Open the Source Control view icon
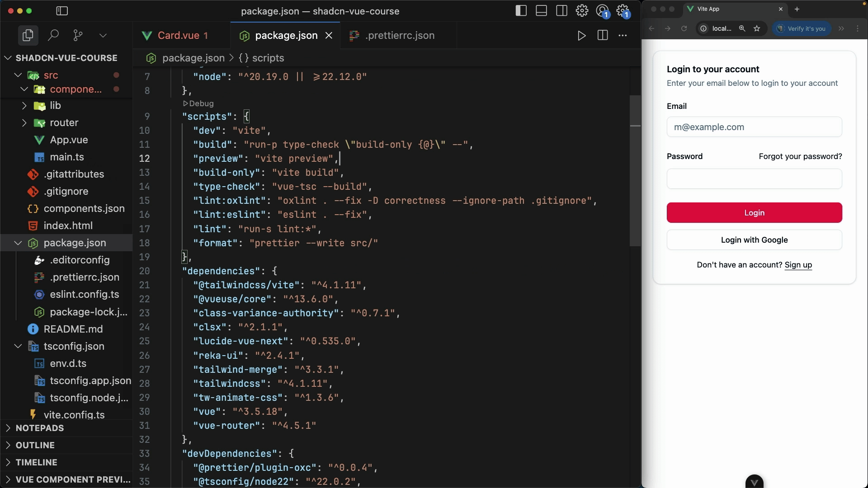Viewport: 868px width, 488px height. [x=78, y=35]
